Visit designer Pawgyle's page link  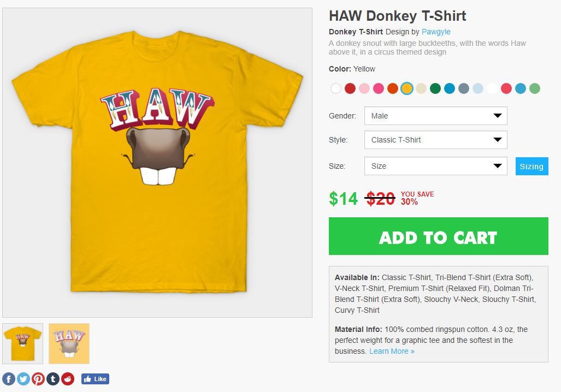click(436, 32)
